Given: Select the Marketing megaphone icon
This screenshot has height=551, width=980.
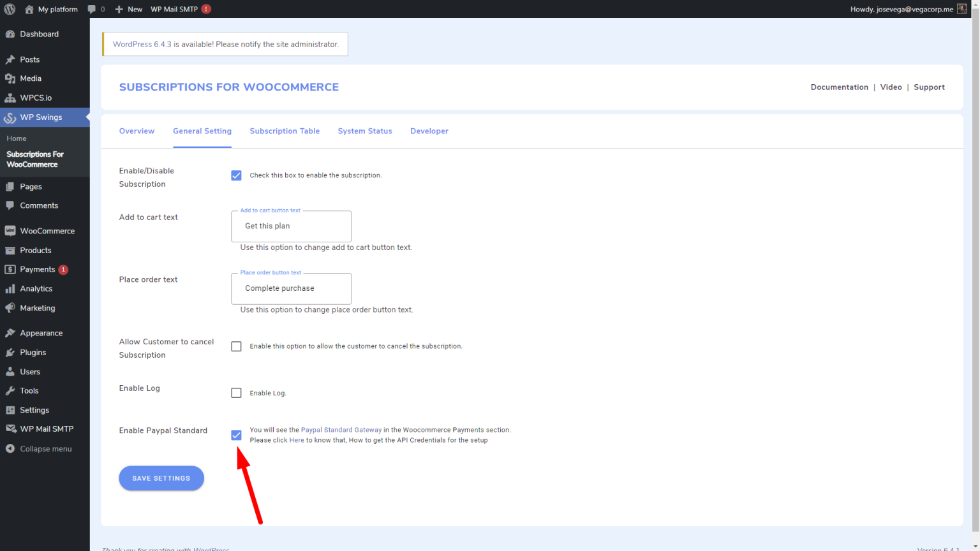Looking at the screenshot, I should pos(11,308).
